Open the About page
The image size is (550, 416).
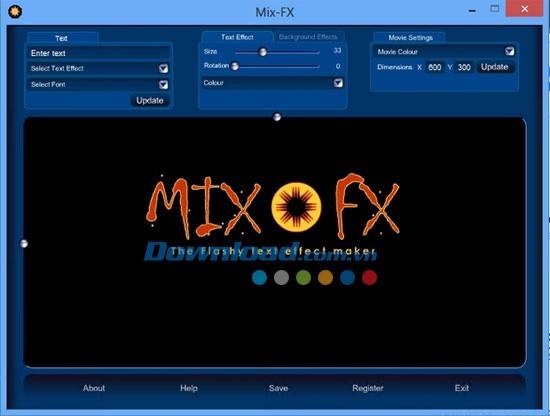pyautogui.click(x=94, y=388)
